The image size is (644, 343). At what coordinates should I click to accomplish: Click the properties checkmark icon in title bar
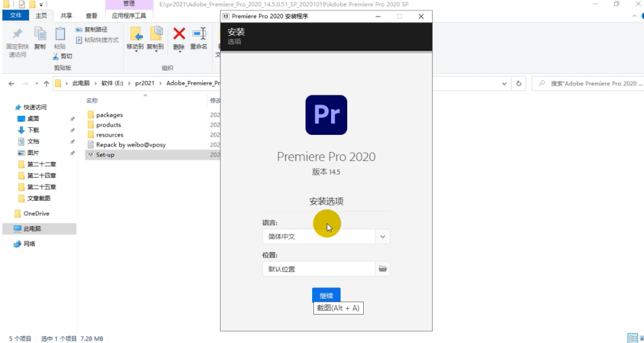[x=21, y=5]
